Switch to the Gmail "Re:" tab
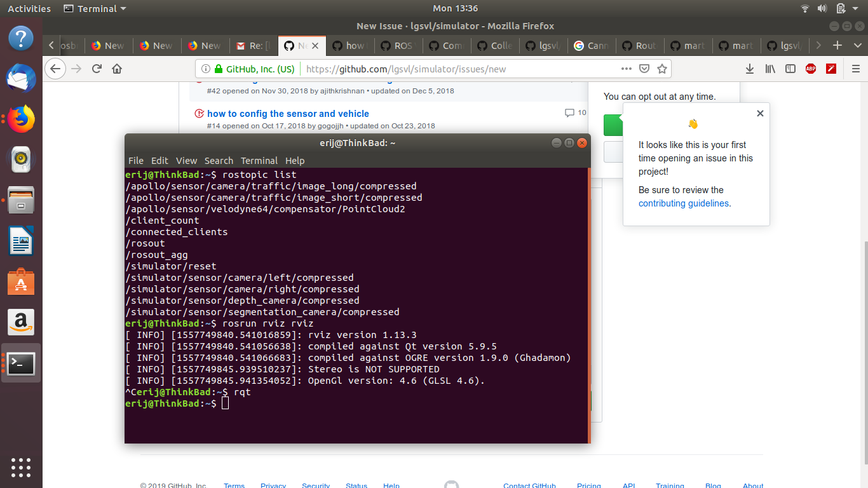868x488 pixels. click(x=254, y=46)
